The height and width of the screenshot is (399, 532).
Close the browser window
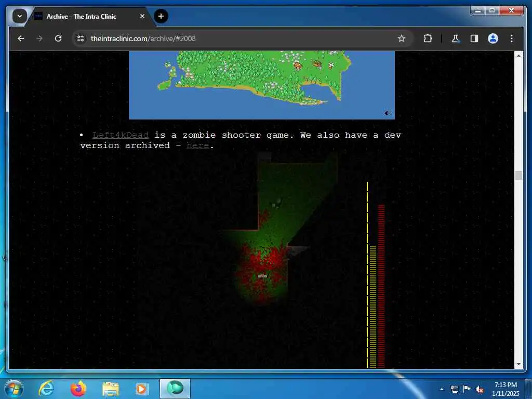click(511, 11)
